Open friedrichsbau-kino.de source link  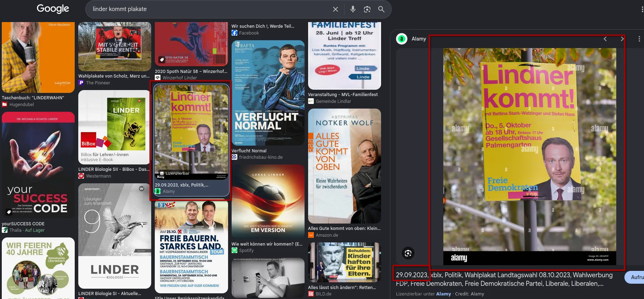261,157
